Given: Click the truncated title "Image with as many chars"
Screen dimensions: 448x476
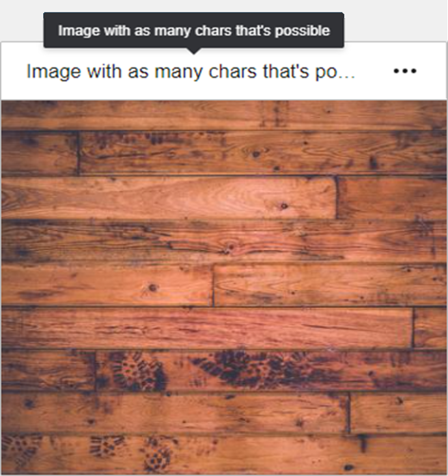Looking at the screenshot, I should (191, 72).
